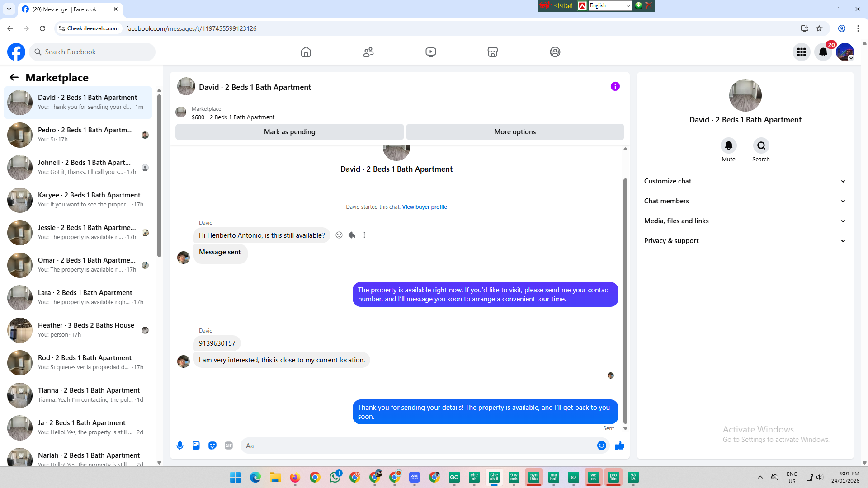Open the emoji picker in message box
Screen dimensions: 868x488
(x=601, y=446)
